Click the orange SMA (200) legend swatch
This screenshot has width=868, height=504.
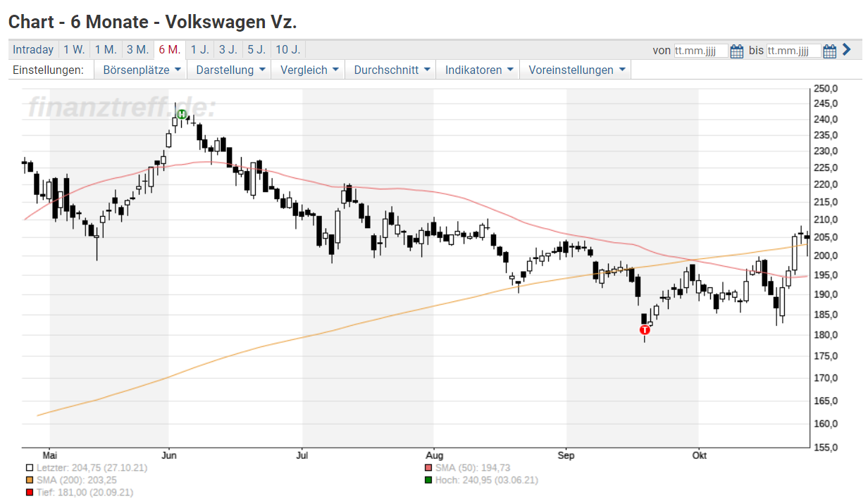tap(30, 480)
